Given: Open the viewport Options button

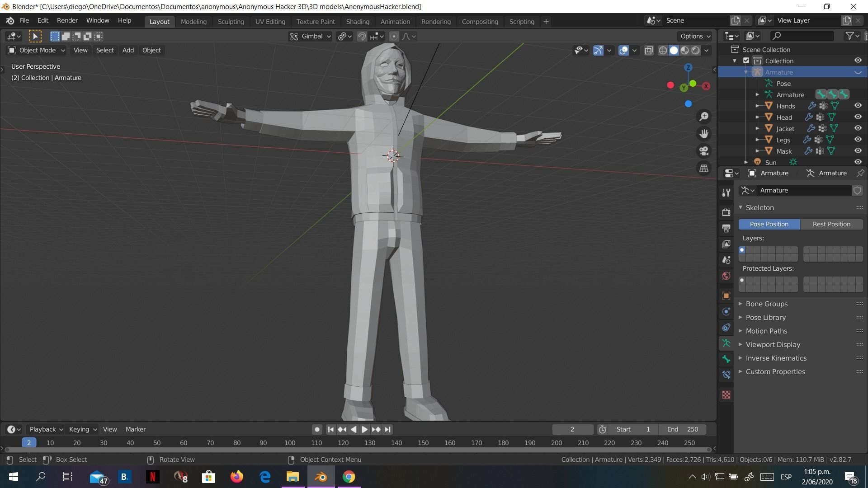Looking at the screenshot, I should (695, 36).
